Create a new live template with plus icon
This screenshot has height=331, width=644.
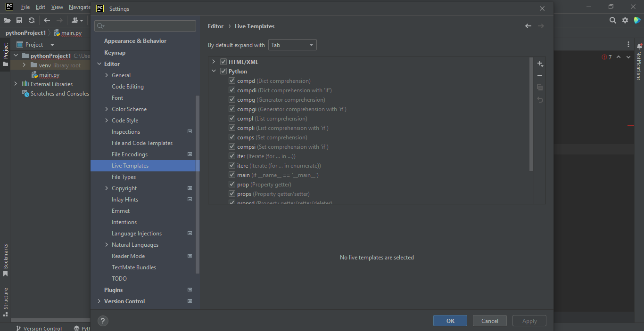(540, 63)
